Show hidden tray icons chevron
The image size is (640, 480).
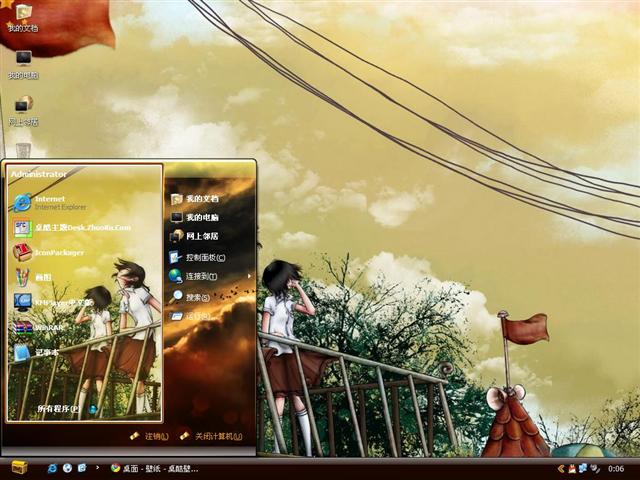[561, 469]
